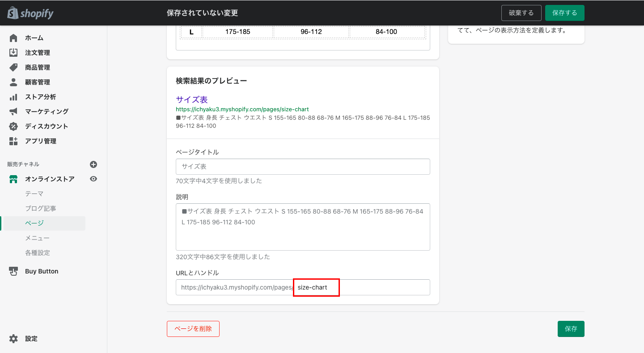The image size is (644, 353).
Task: Click the 顧客管理 person icon
Action: [x=13, y=82]
